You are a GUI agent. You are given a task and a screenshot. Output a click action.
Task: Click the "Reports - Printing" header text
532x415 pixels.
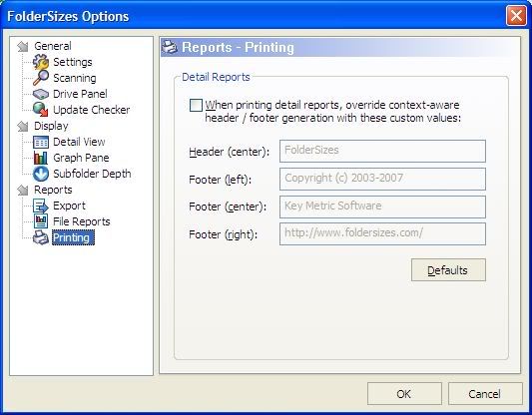(238, 48)
